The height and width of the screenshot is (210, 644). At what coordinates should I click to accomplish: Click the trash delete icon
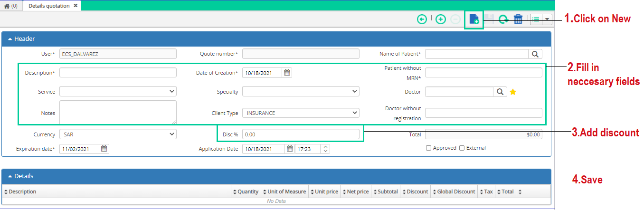[518, 19]
